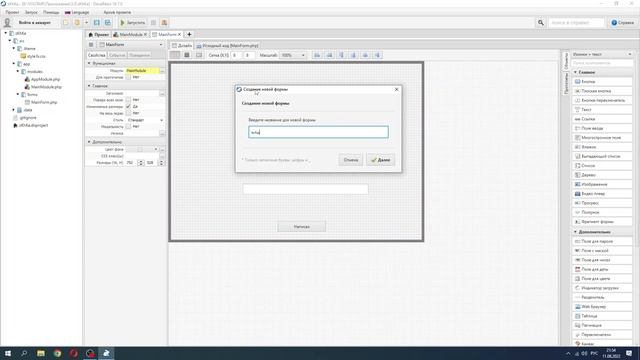640x360 pixels.
Task: Toggle the На весь экран checkbox
Action: (x=128, y=113)
